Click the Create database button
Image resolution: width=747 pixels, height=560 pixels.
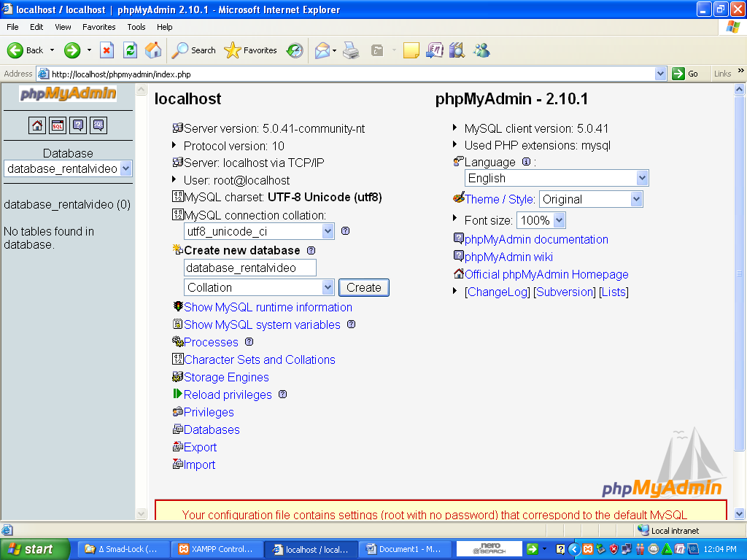tap(364, 287)
